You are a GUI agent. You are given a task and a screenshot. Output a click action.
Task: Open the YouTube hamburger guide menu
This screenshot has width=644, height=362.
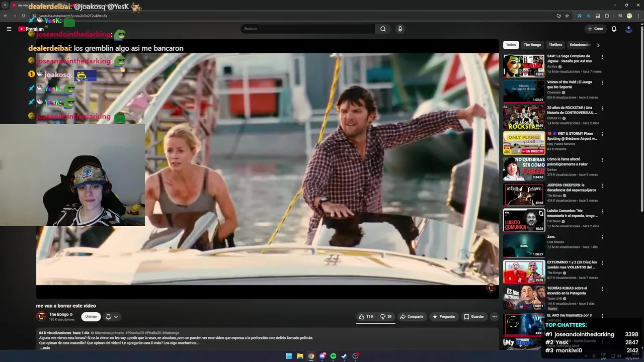click(9, 29)
